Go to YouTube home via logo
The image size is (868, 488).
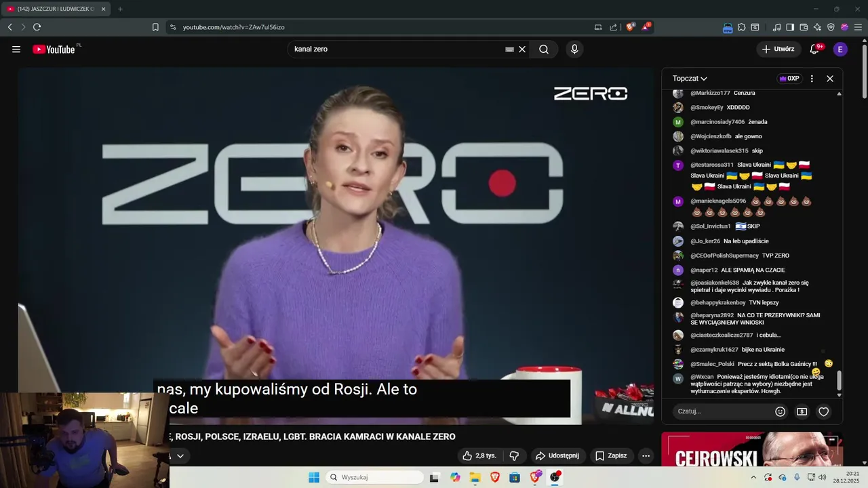54,49
